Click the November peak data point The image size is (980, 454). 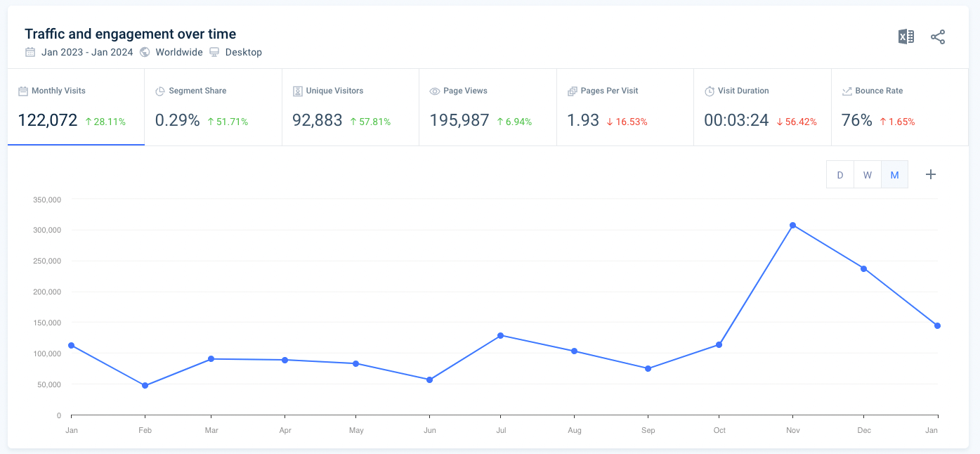coord(792,225)
